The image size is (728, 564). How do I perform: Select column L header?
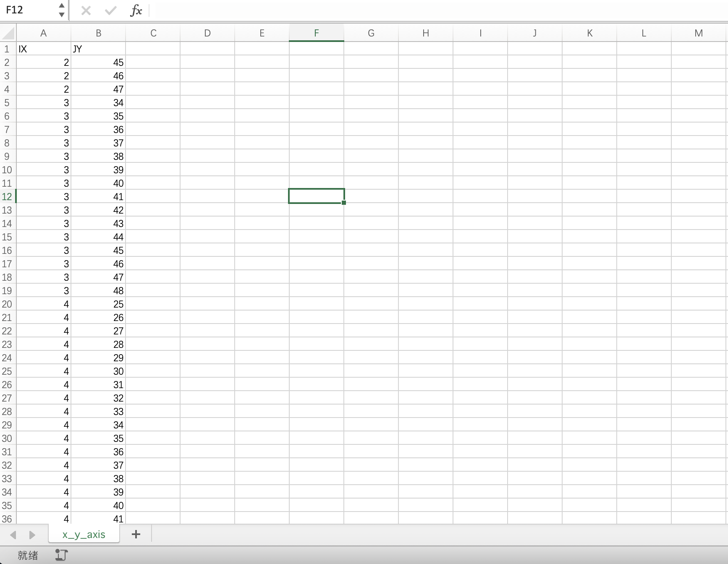[644, 33]
